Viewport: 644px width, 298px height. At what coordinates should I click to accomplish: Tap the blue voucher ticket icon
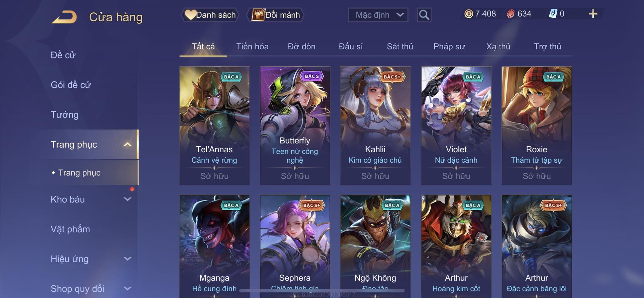553,14
